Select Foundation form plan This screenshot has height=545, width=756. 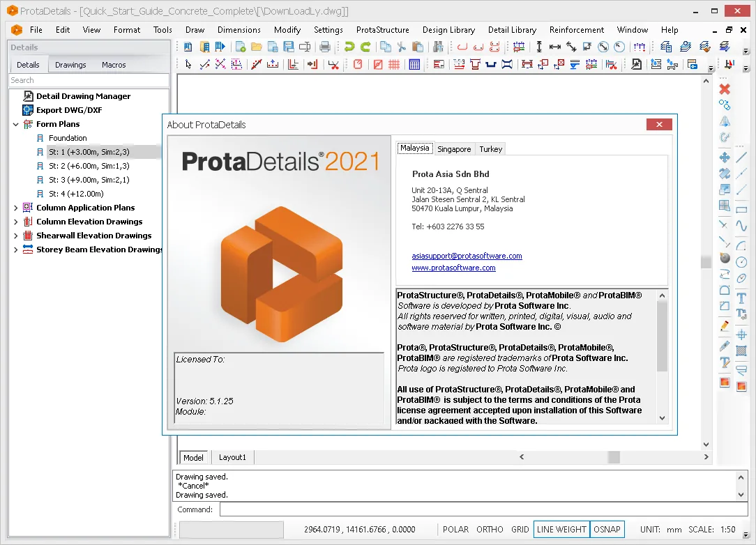[x=68, y=138]
